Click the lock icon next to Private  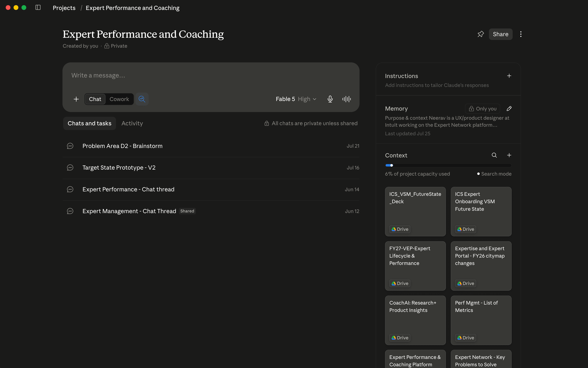click(107, 46)
